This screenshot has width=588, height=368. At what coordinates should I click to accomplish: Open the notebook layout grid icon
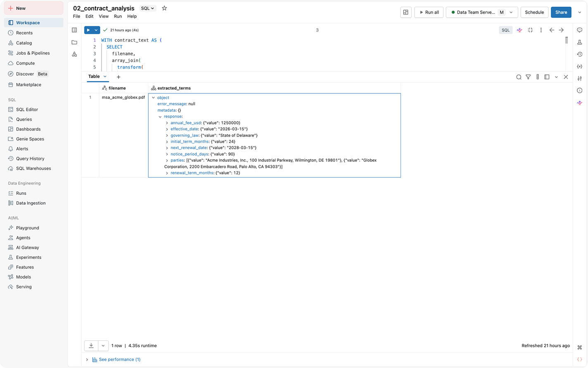[406, 12]
